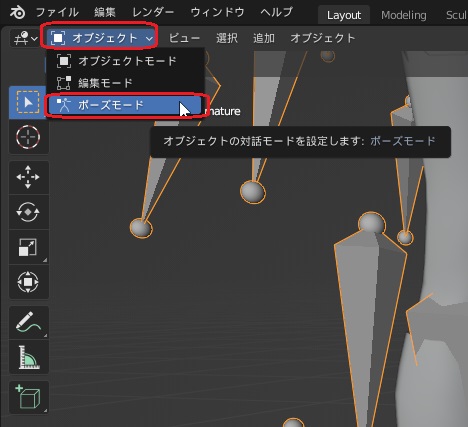Choose ポーズモード from the list

click(124, 105)
